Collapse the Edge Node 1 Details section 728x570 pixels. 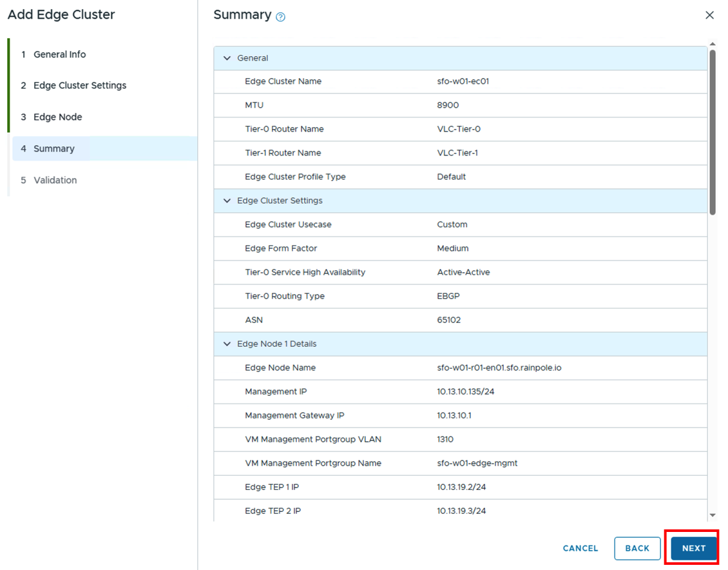pyautogui.click(x=227, y=344)
